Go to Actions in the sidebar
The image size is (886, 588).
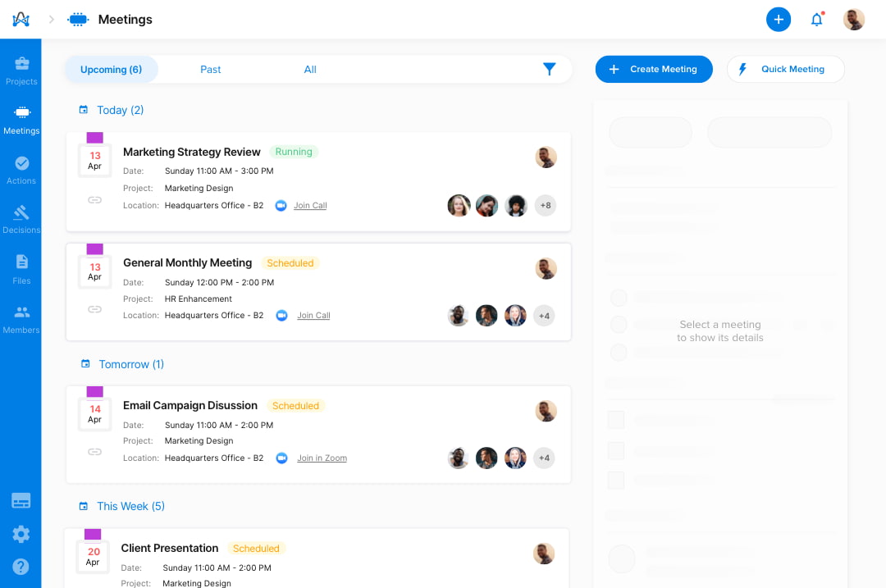[21, 171]
